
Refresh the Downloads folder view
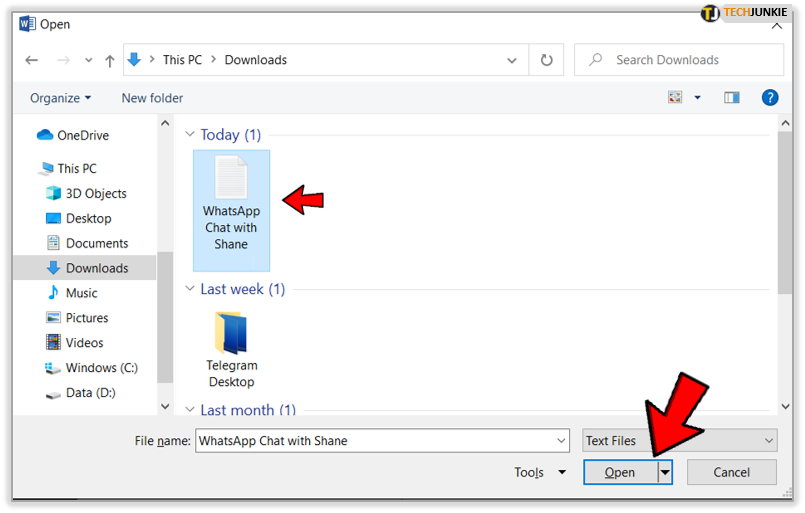(x=546, y=60)
